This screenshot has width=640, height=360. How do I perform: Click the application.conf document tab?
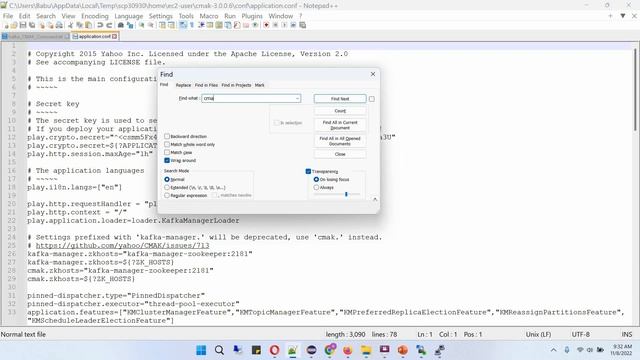(x=95, y=36)
